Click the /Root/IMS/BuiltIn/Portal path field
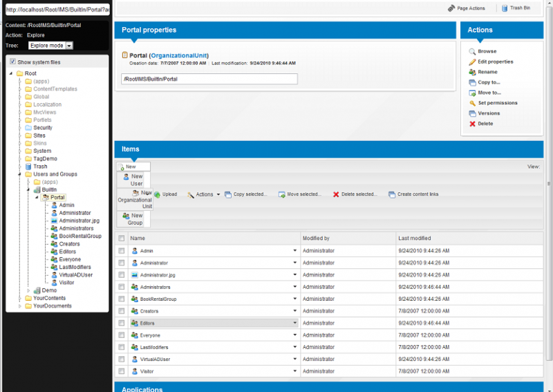553x392 pixels. point(209,79)
